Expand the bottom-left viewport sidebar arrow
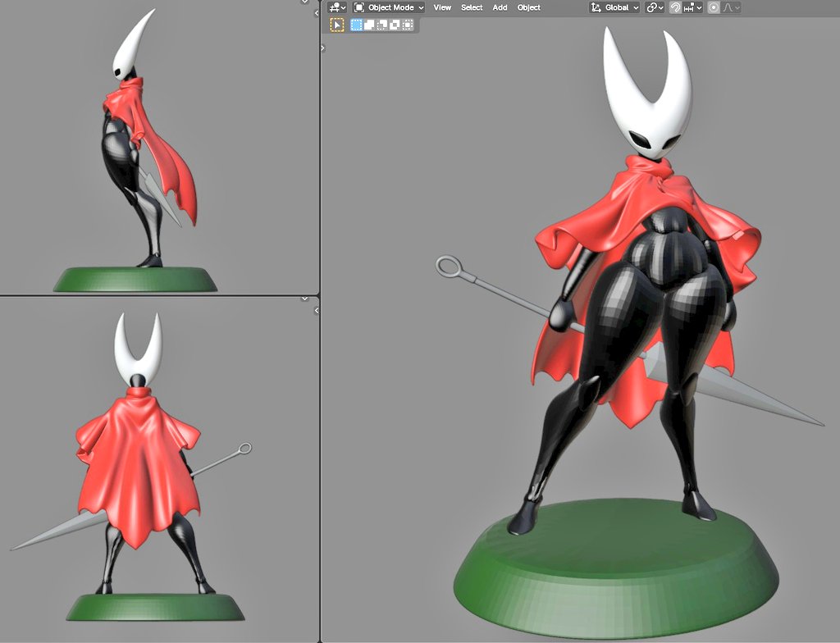This screenshot has height=643, width=840. click(x=317, y=311)
